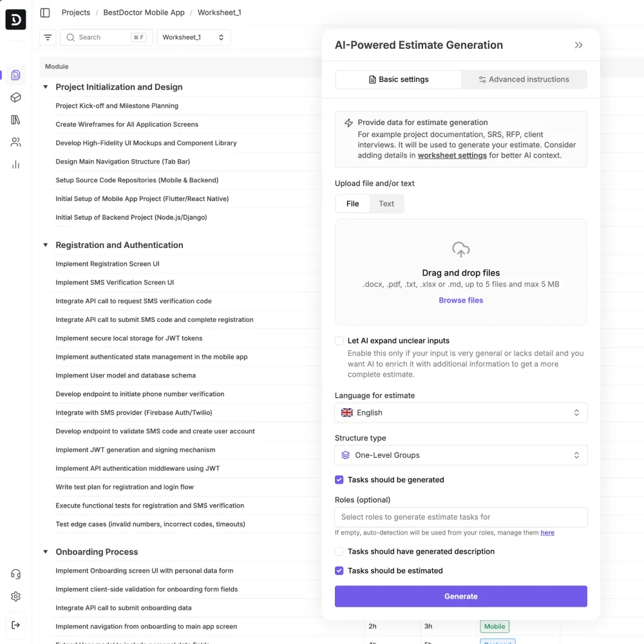Screen dimensions: 644x644
Task: Select the Text upload tab
Action: tap(386, 204)
